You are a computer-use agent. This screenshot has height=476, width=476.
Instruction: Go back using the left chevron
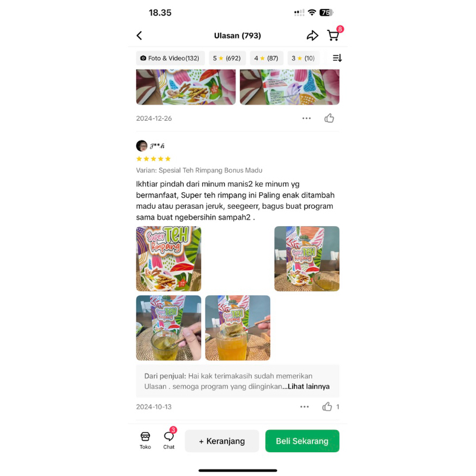(139, 36)
